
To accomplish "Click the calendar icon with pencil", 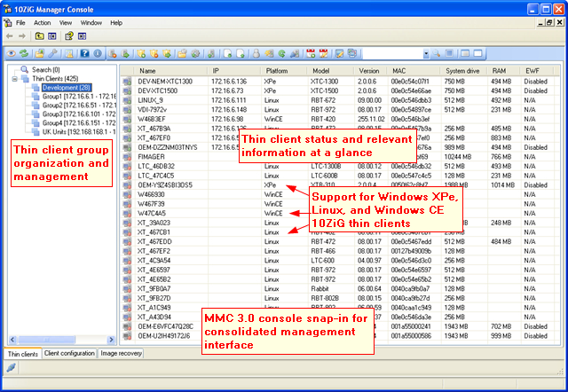I will tap(323, 54).
